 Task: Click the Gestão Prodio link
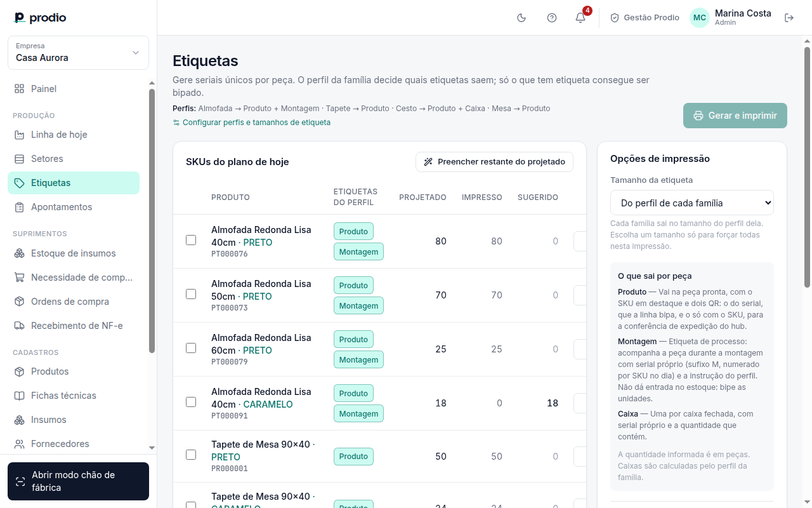click(x=645, y=18)
